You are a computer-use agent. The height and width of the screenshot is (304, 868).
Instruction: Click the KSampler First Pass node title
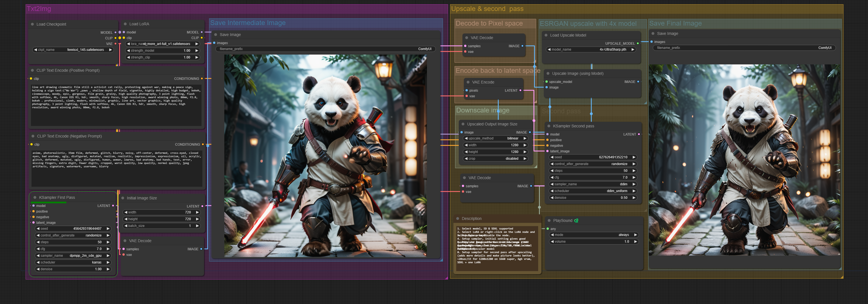(x=57, y=198)
